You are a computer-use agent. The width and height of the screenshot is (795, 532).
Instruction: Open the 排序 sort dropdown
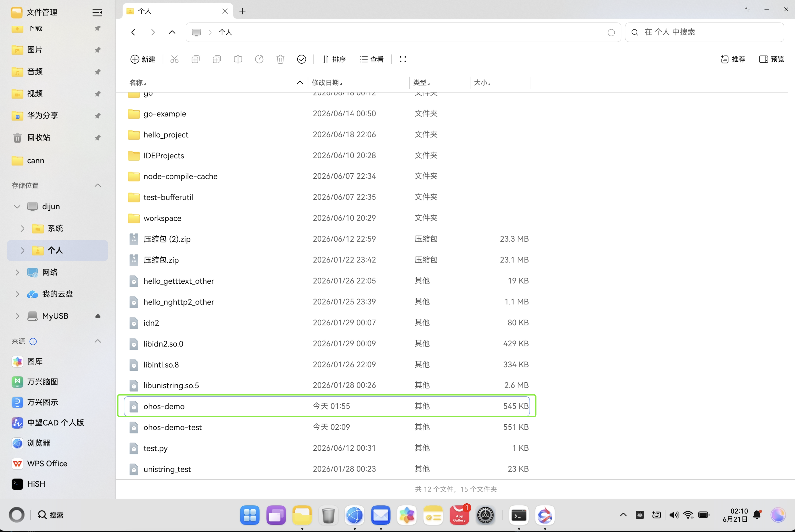coord(334,59)
